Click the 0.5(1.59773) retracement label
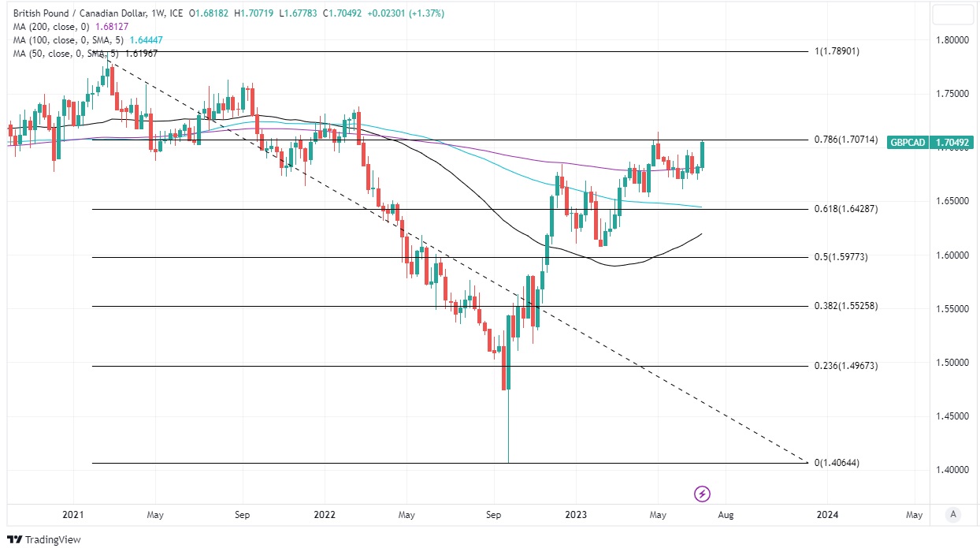This screenshot has height=548, width=980. click(841, 257)
